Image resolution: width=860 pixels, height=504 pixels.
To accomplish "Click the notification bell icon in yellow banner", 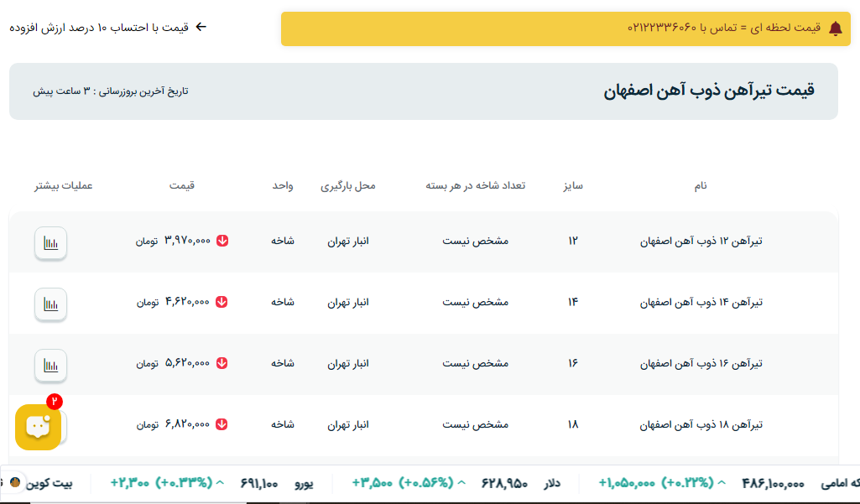I will 835,29.
